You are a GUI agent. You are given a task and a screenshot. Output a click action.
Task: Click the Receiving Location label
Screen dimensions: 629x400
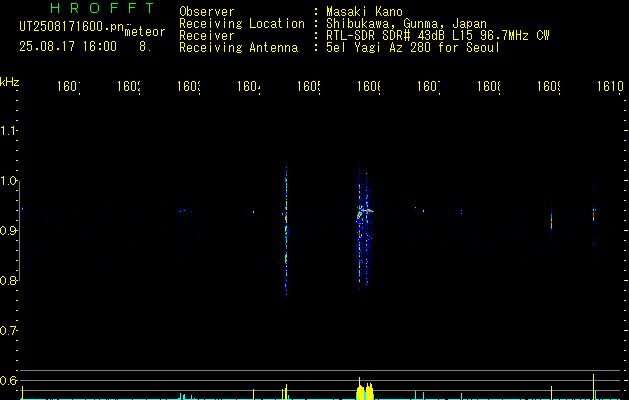242,24
